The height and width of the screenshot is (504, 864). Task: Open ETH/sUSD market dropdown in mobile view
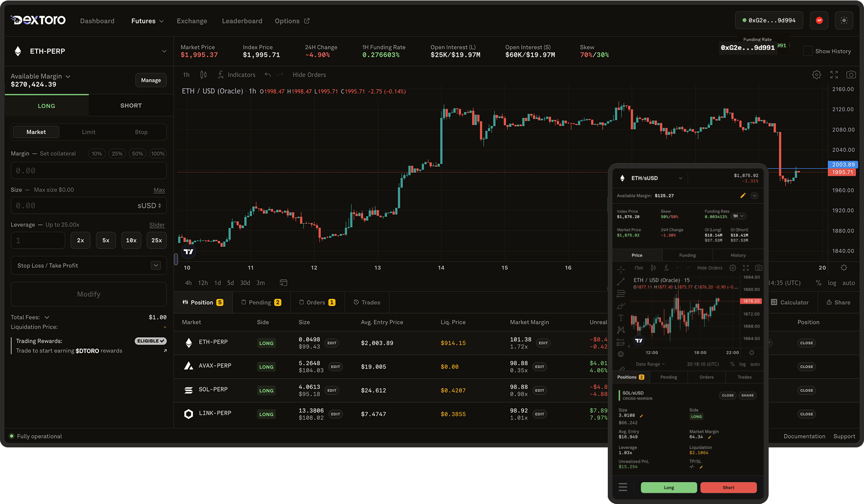[x=680, y=178]
